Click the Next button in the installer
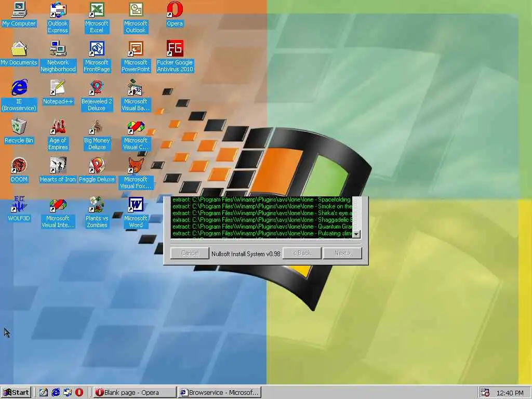532x399 pixels. (342, 253)
